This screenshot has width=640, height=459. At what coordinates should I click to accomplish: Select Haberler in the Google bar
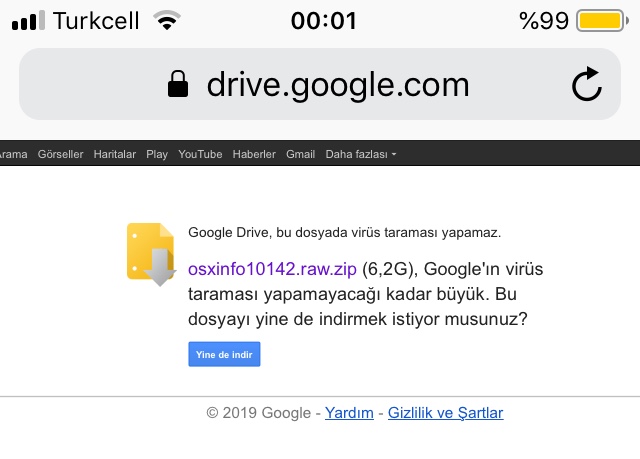[254, 154]
